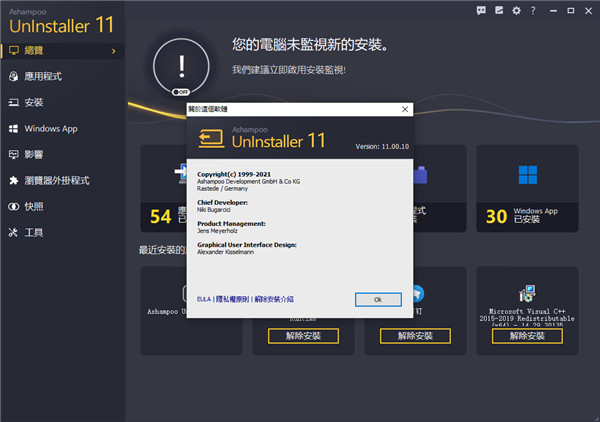Click the 瀏覽器外掛程式 puzzle icon

coord(14,181)
